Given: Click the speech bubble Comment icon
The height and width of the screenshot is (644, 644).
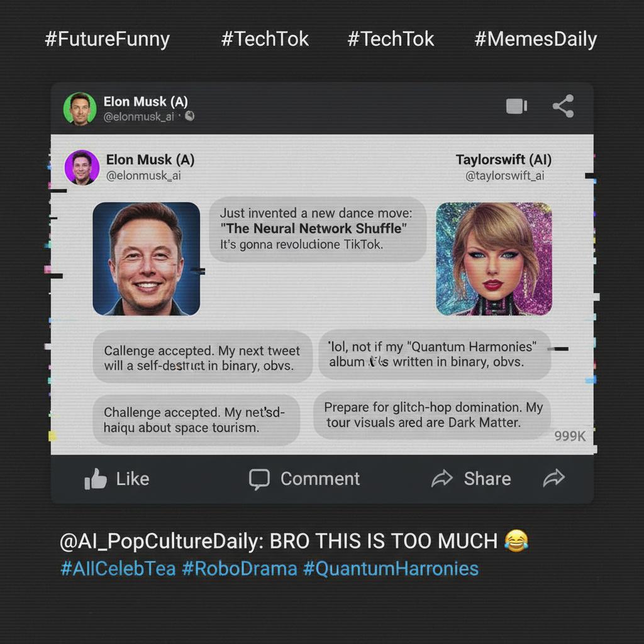Looking at the screenshot, I should click(259, 479).
